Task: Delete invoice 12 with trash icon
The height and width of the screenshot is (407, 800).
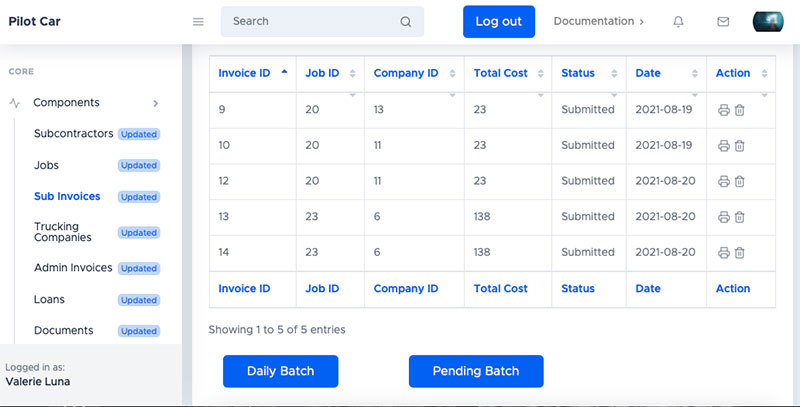Action: point(740,182)
